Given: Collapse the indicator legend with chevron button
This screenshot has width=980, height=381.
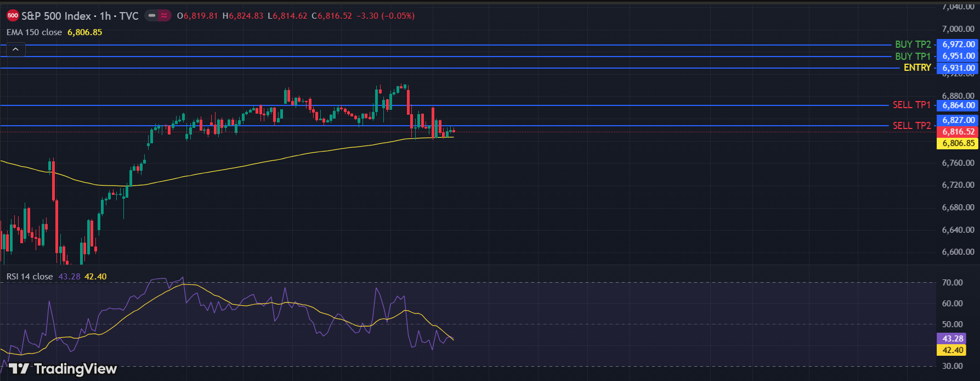Looking at the screenshot, I should 15,50.
